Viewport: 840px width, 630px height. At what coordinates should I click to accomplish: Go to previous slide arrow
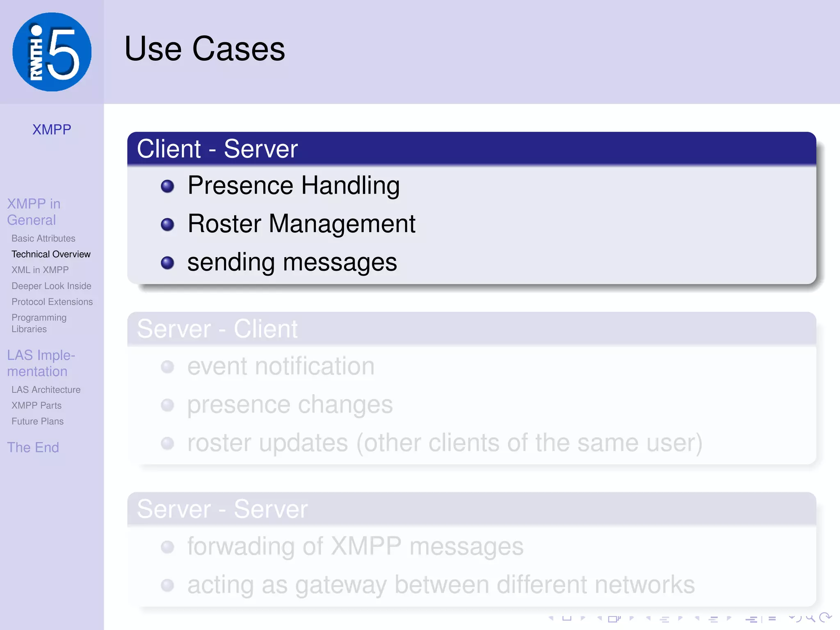(x=551, y=618)
